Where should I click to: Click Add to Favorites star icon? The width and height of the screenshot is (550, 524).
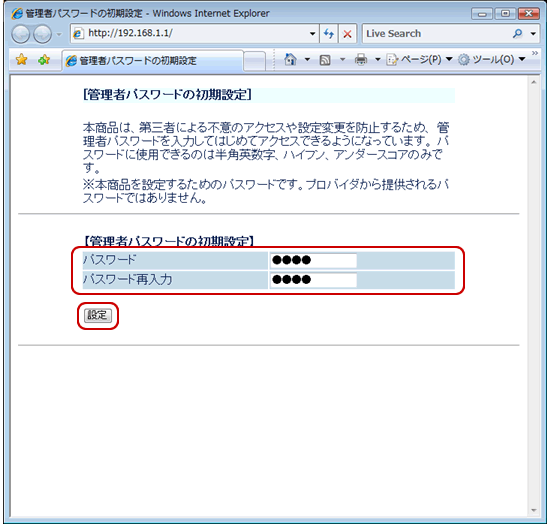[44, 60]
